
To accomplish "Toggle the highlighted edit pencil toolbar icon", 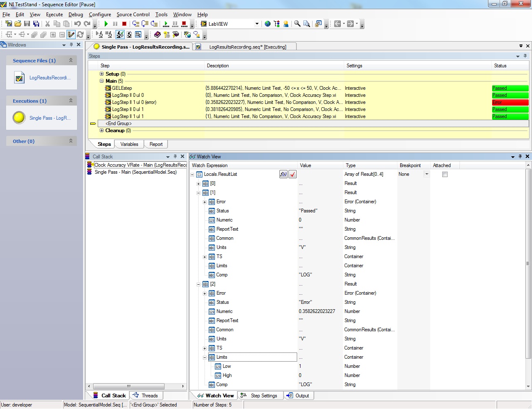I will pos(71,34).
